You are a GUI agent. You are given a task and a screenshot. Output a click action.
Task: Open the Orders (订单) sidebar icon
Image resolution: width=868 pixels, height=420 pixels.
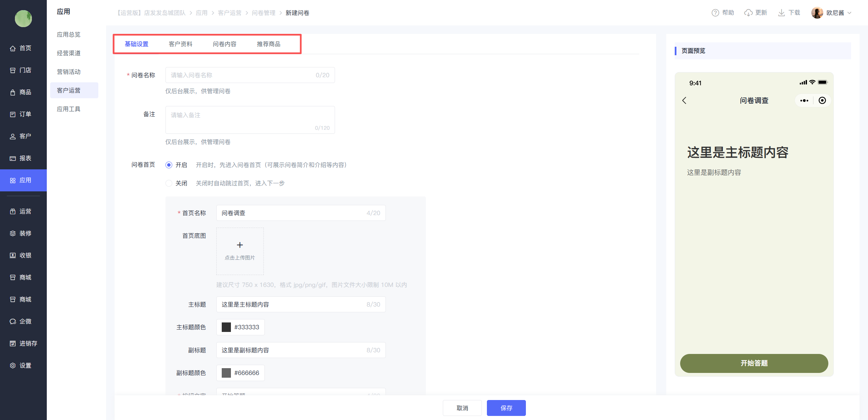13,114
